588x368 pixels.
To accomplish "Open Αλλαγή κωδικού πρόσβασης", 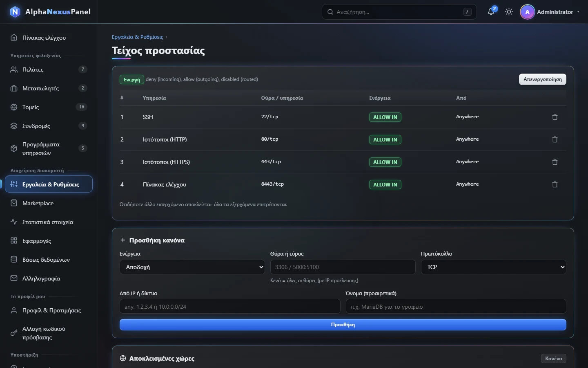I will coord(49,333).
